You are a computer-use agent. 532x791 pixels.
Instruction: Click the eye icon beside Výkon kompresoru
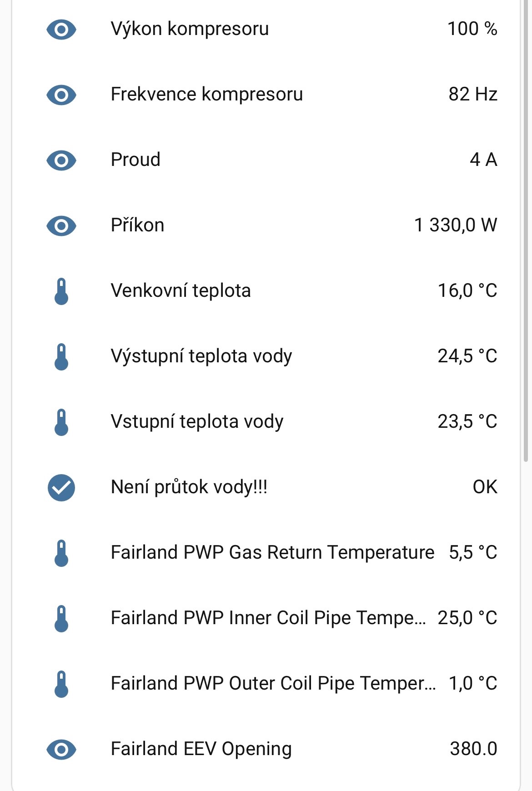[x=61, y=30]
